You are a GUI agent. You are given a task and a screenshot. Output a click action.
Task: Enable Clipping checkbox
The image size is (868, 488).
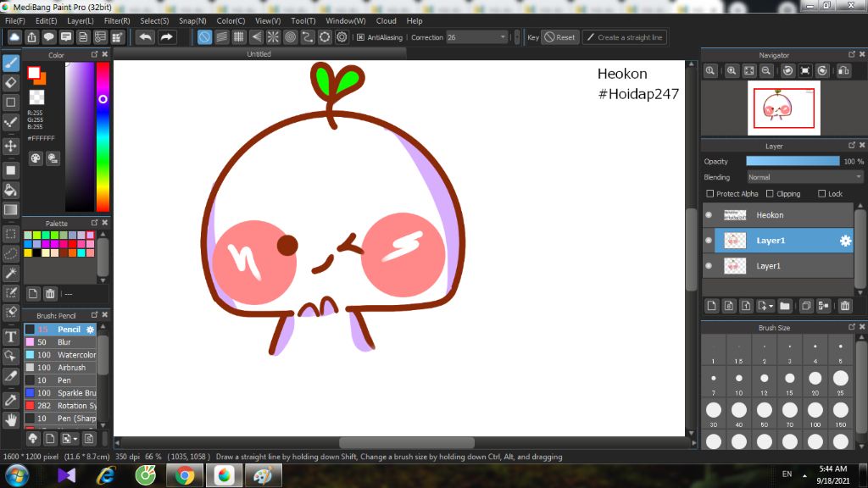coord(770,194)
